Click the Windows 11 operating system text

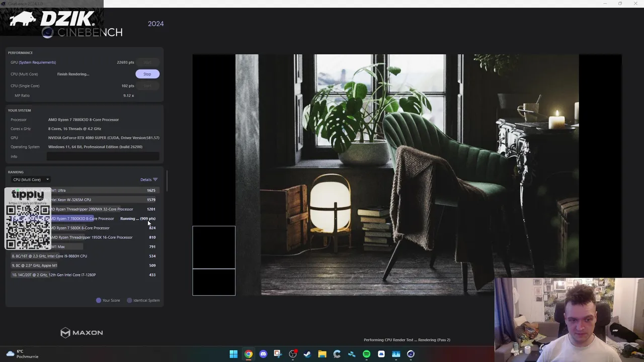tap(95, 147)
